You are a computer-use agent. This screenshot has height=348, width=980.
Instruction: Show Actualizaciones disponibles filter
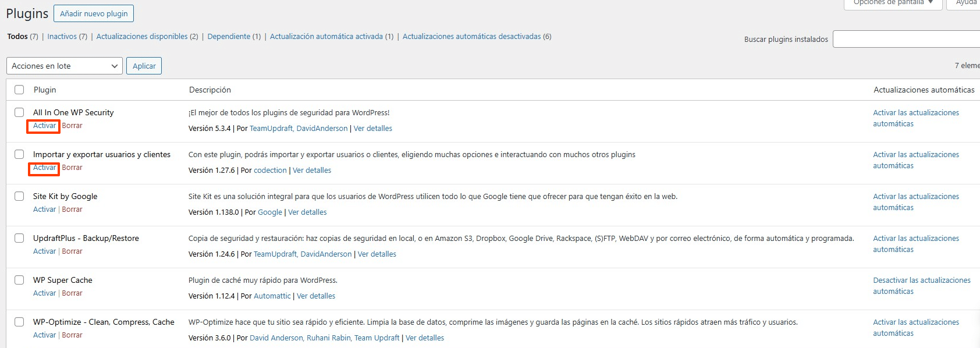pos(142,36)
